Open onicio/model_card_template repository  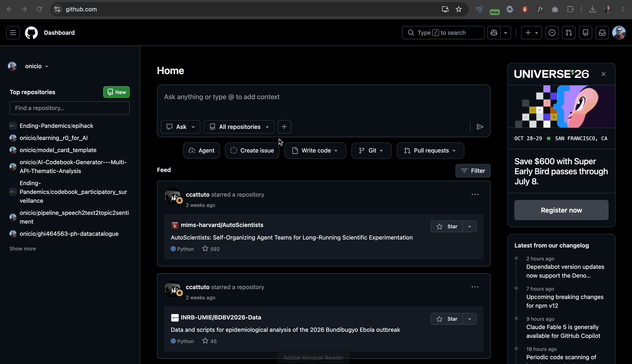point(58,150)
